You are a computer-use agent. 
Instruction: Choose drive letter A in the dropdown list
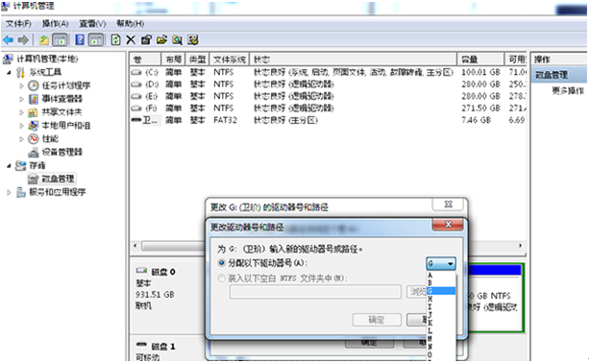coord(441,275)
